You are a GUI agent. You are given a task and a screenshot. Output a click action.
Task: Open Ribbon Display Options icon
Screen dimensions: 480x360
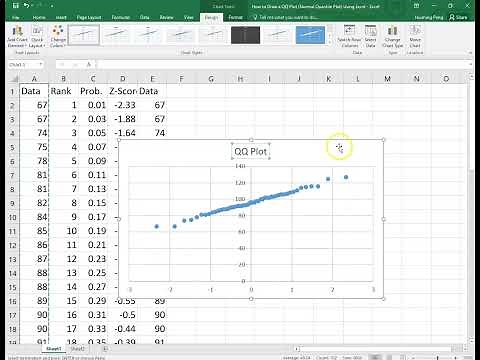click(x=416, y=6)
